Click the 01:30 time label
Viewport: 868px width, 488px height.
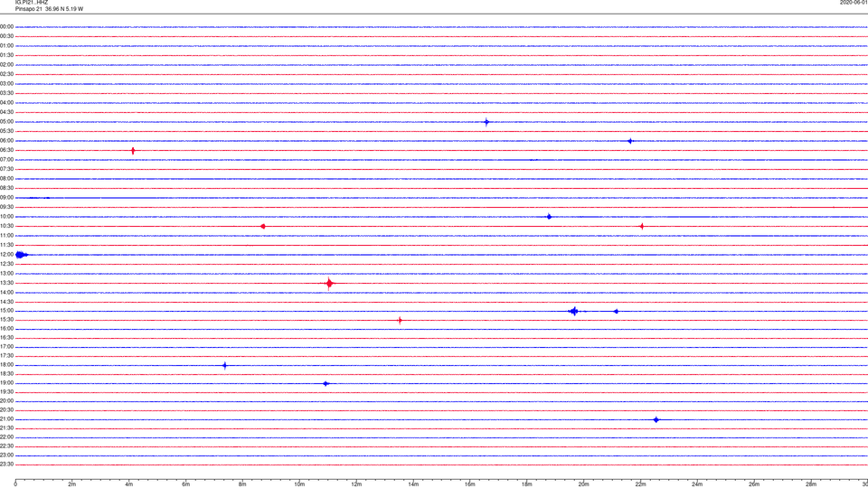click(x=6, y=55)
